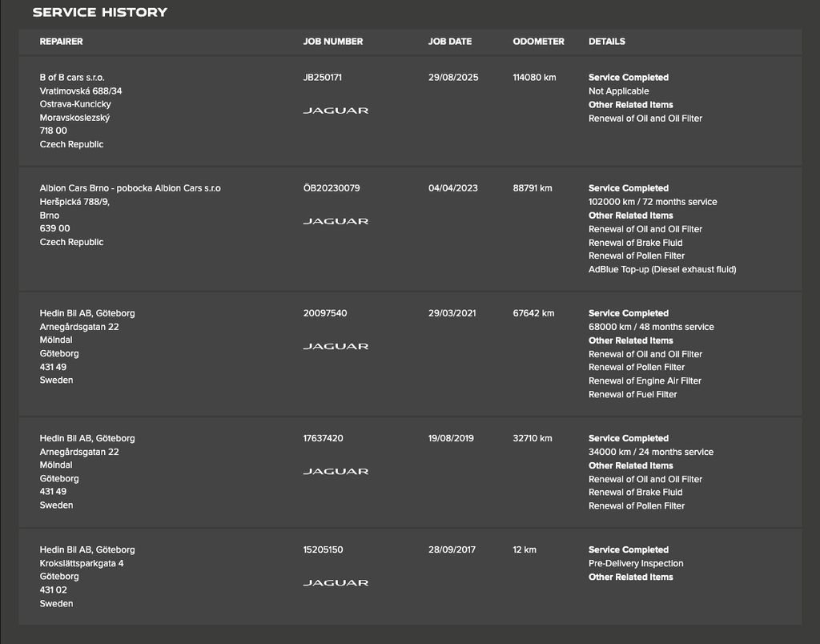Click the Details column header

(606, 42)
